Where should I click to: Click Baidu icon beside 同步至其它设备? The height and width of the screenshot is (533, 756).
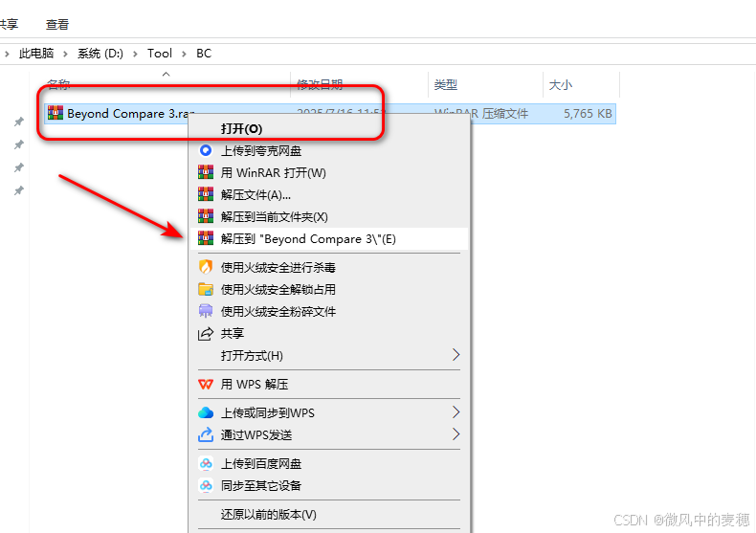click(206, 485)
